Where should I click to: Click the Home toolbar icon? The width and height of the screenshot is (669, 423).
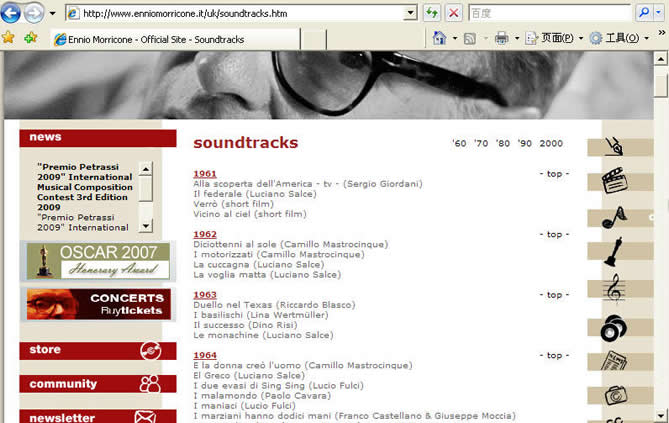tap(439, 38)
